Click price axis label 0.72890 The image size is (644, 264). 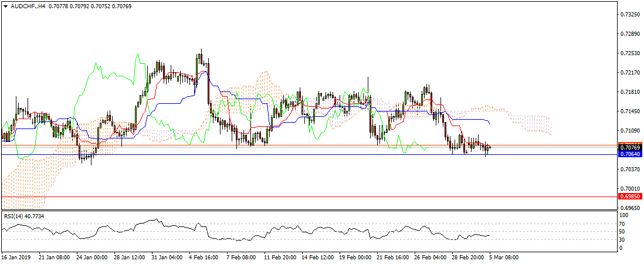[x=629, y=33]
